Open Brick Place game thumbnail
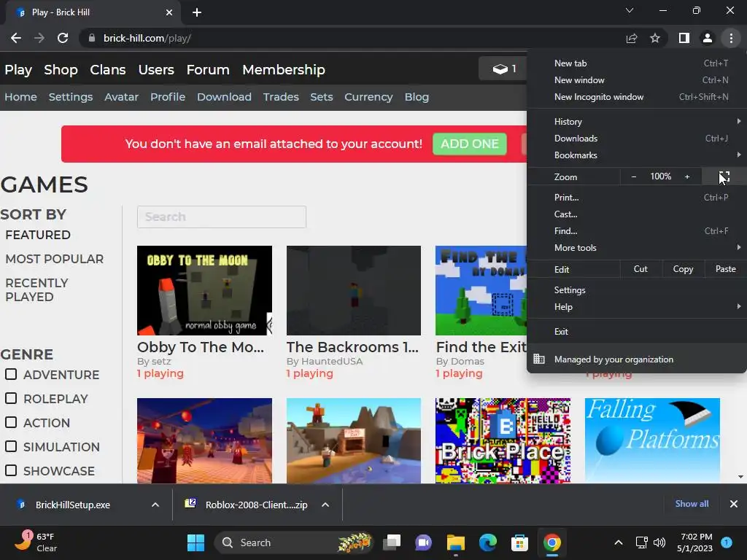 point(503,440)
